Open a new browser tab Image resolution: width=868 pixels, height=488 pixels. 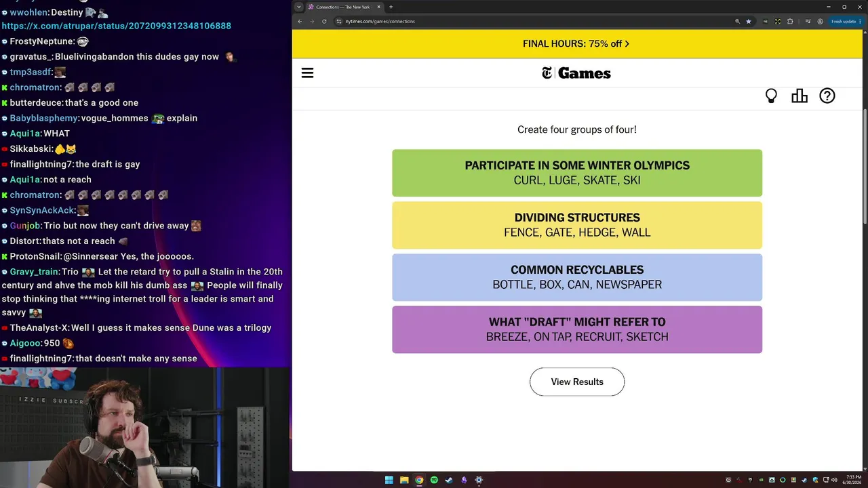391,7
